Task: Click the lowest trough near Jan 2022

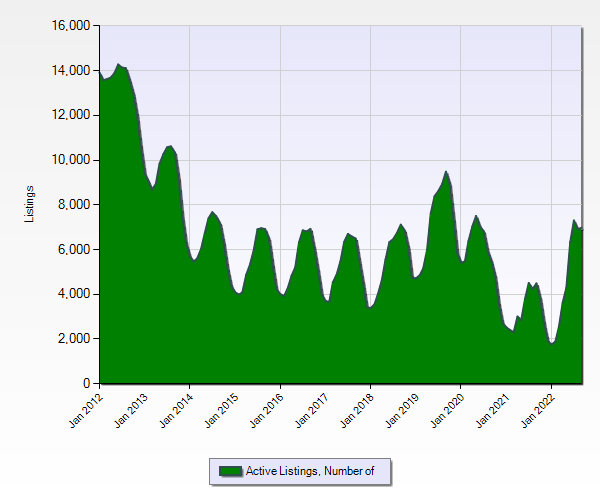Action: [551, 343]
